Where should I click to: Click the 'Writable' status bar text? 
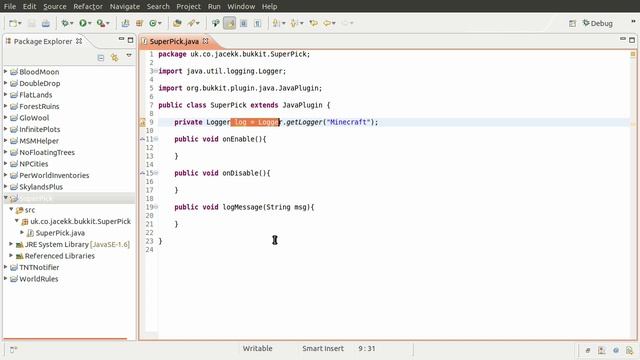click(257, 349)
